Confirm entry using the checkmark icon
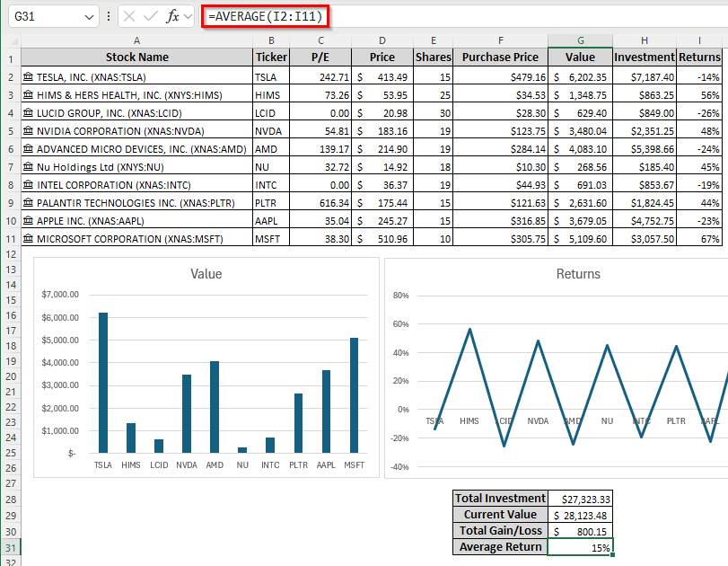728x566 pixels. click(x=147, y=16)
